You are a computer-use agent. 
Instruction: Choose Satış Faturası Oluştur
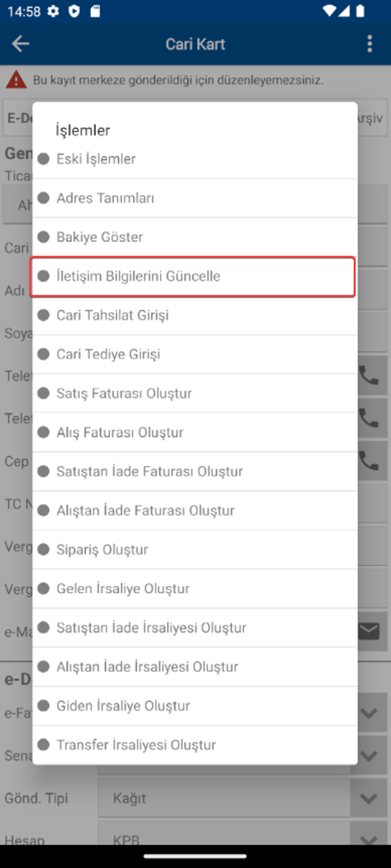tap(195, 394)
